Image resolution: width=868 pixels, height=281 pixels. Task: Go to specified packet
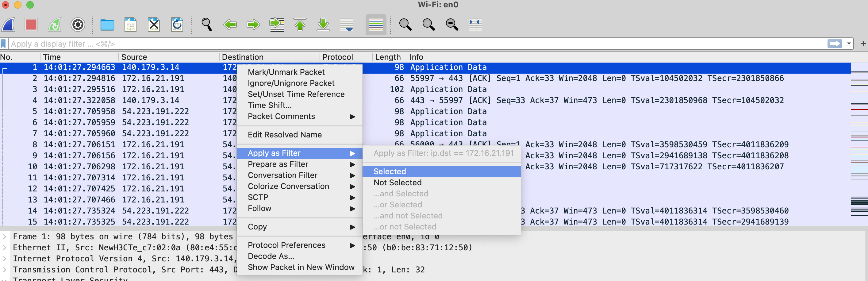point(277,24)
